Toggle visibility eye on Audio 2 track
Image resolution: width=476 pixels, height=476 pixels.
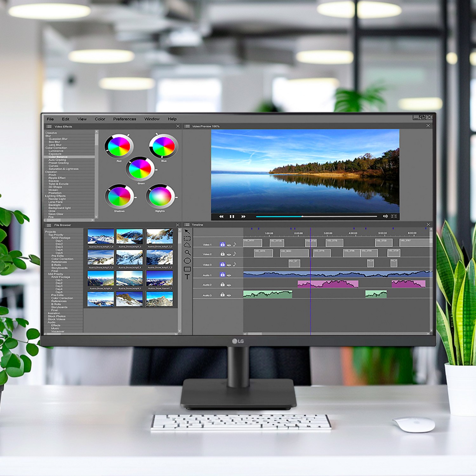229,285
